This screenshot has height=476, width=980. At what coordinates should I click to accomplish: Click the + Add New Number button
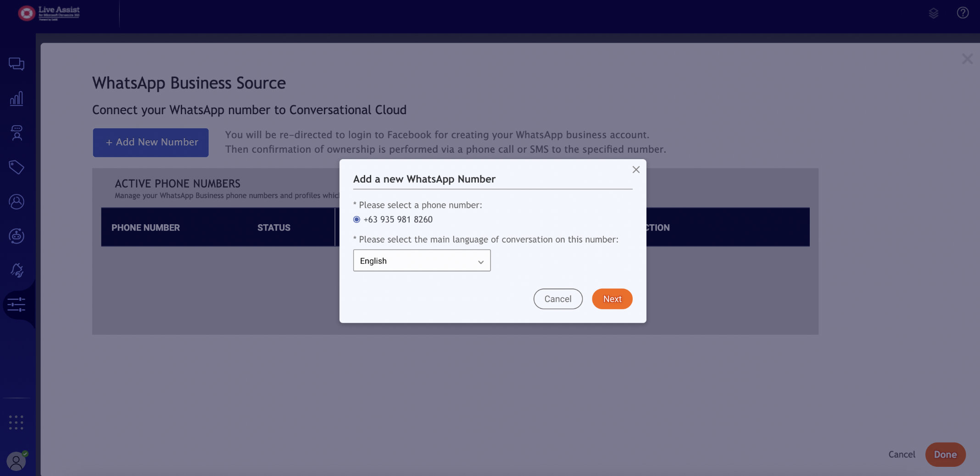[150, 143]
